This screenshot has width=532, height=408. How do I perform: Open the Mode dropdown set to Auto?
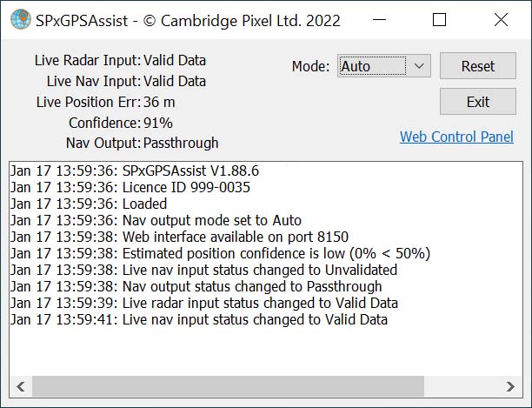click(x=372, y=66)
